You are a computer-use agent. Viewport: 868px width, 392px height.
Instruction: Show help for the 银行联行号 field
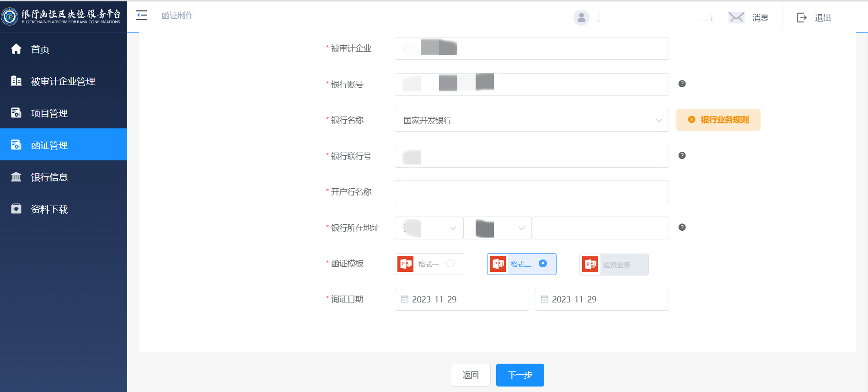click(682, 155)
